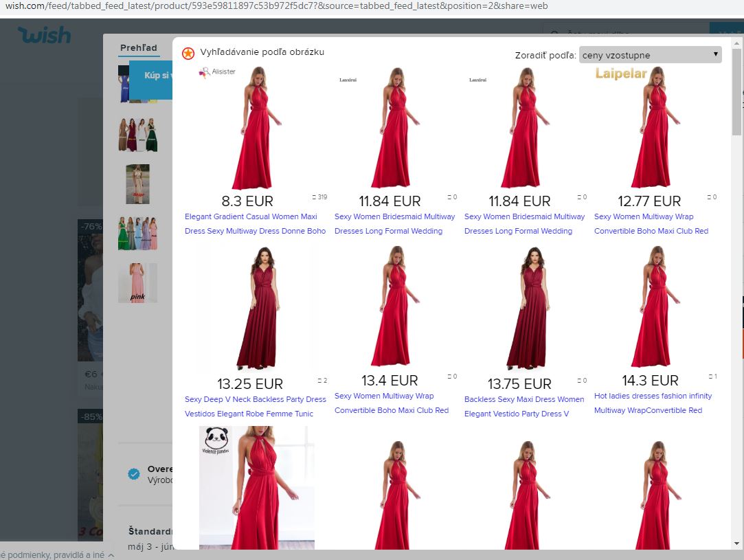Viewport: 744px width, 560px height.
Task: Click order count icon beside 13.25 EUR
Action: [322, 380]
